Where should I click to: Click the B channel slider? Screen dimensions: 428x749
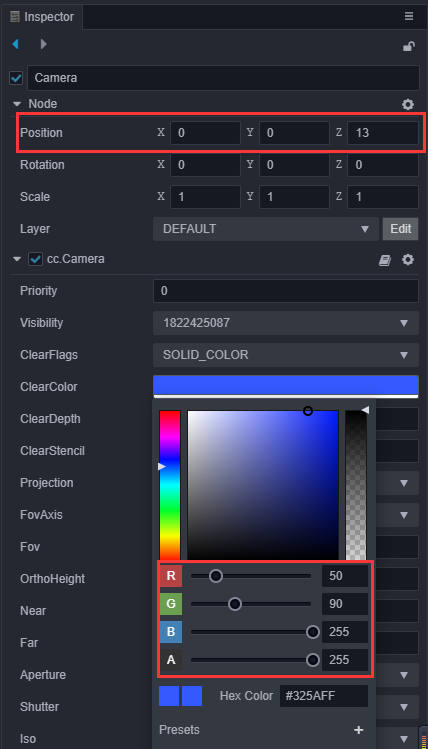tap(251, 632)
